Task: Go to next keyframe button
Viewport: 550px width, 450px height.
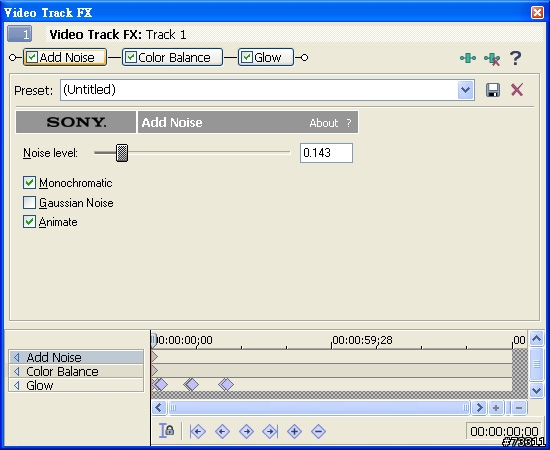Action: [x=246, y=431]
